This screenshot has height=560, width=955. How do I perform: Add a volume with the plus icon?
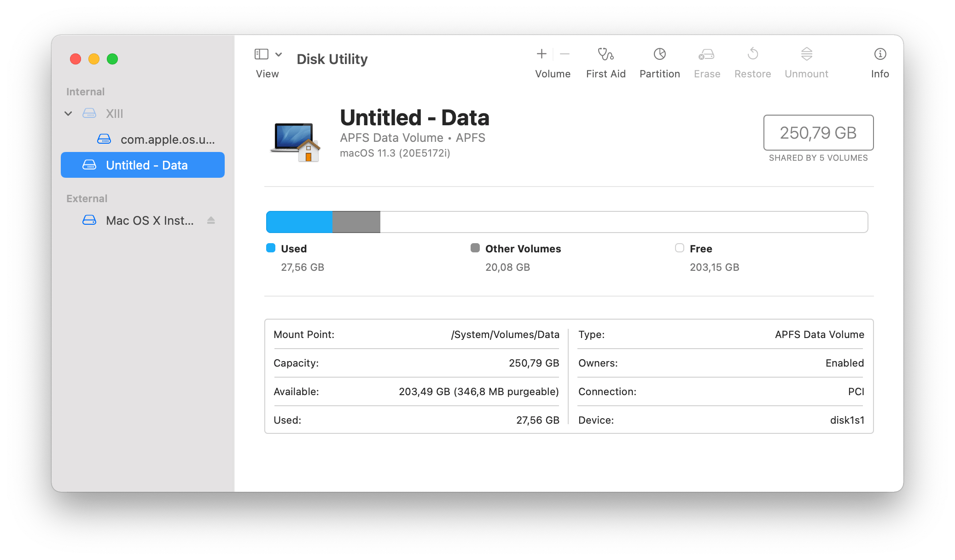click(542, 54)
